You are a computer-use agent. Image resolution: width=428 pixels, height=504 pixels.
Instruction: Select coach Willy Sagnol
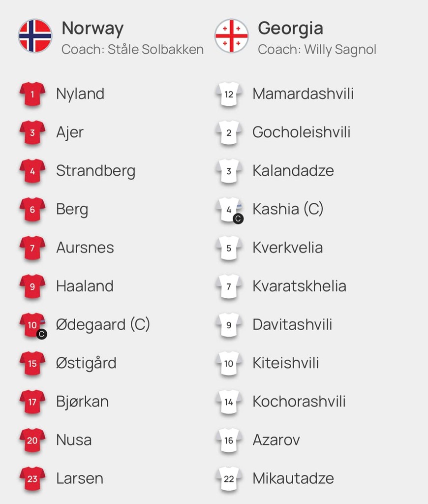(x=317, y=50)
